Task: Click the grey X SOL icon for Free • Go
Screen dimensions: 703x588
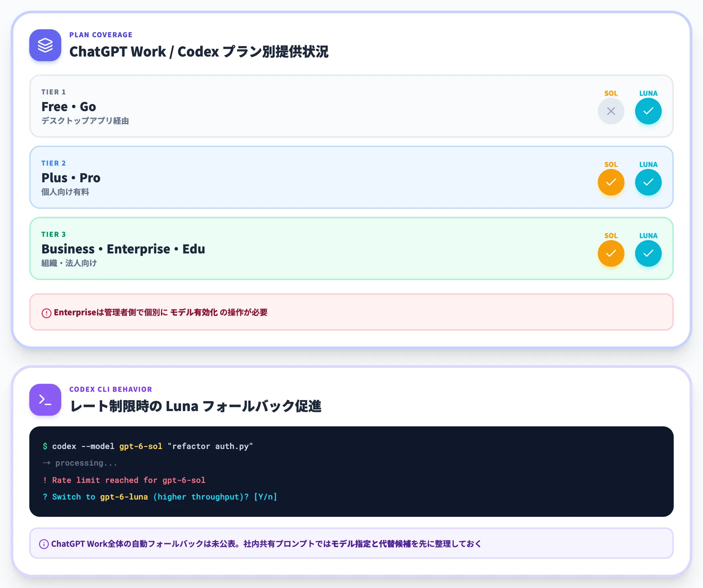Action: click(611, 111)
